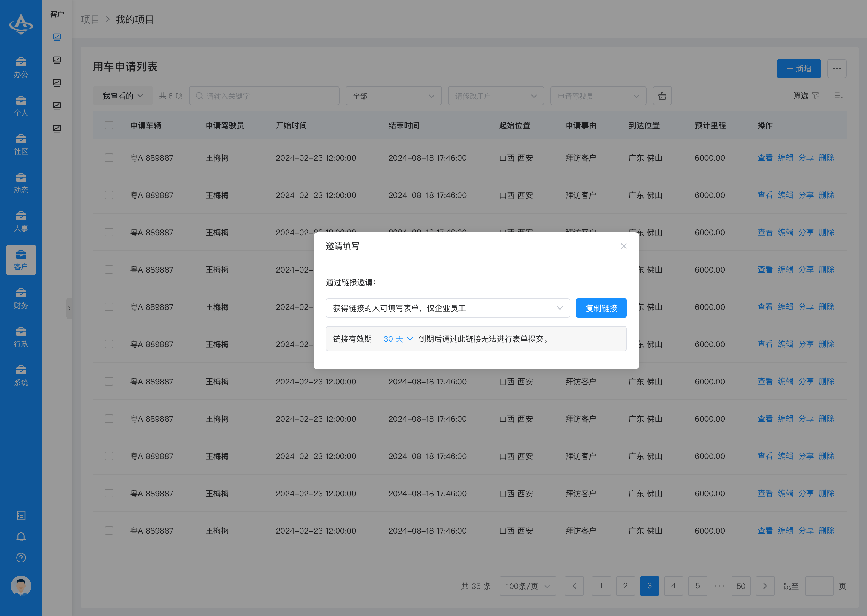Click the keyword search input field
The width and height of the screenshot is (867, 616).
[x=264, y=96]
